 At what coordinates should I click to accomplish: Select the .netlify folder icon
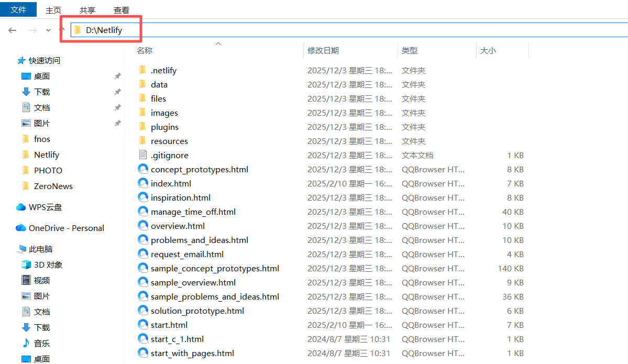(x=142, y=70)
